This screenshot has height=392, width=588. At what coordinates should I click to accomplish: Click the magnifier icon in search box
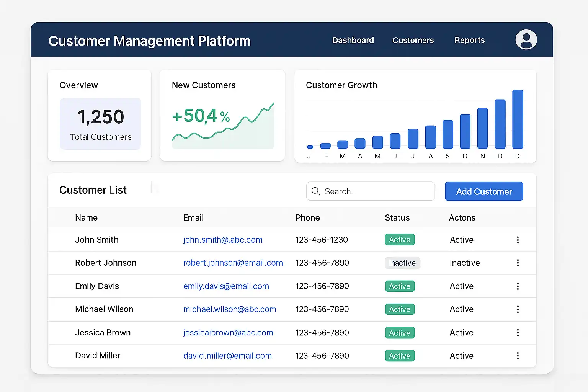pyautogui.click(x=316, y=191)
